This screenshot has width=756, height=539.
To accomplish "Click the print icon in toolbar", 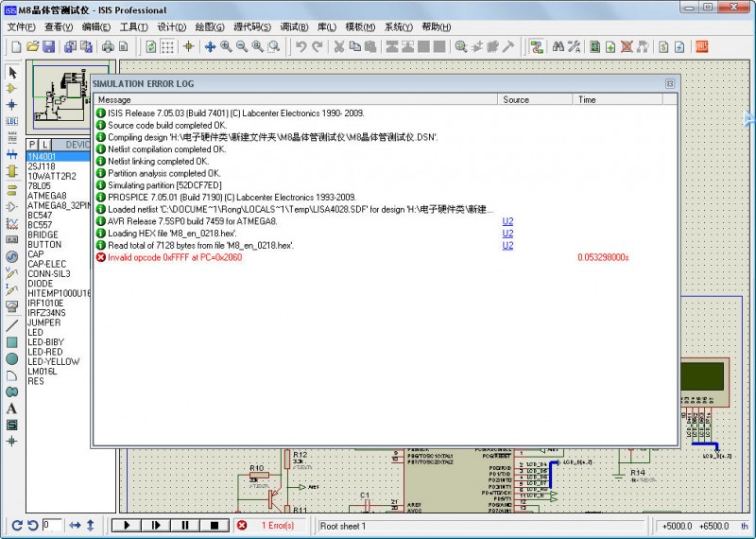I will [108, 46].
